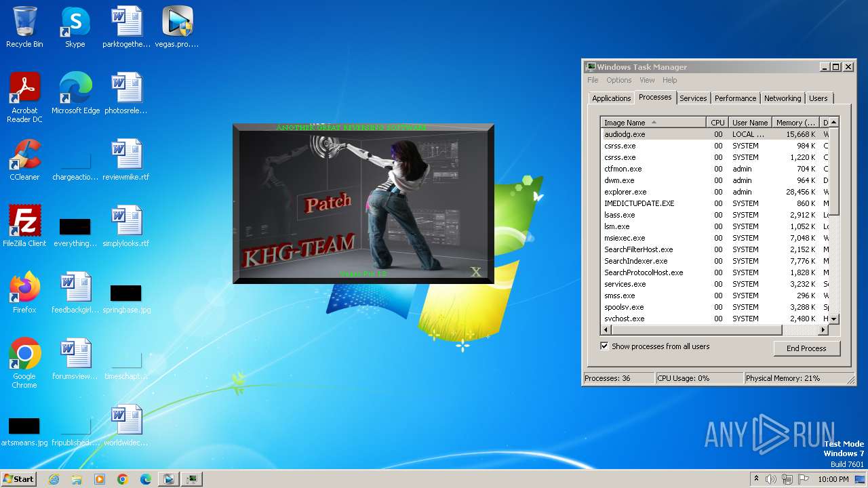Image resolution: width=868 pixels, height=488 pixels.
Task: Switch to the Users tab
Action: coord(818,98)
